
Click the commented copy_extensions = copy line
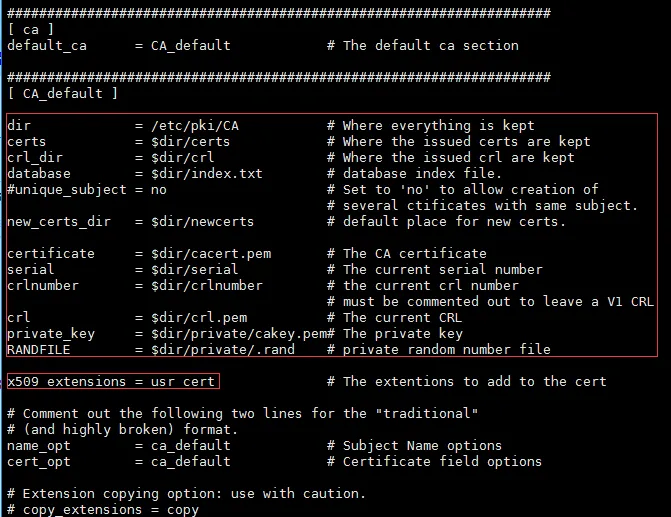pos(103,510)
